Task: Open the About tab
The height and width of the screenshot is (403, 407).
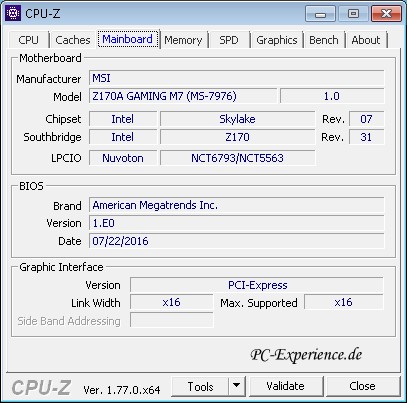Action: point(366,40)
